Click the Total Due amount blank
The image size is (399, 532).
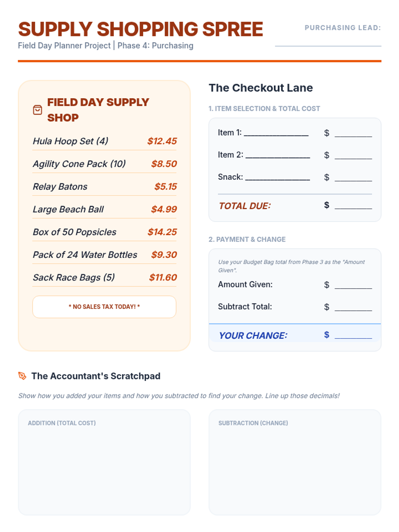coord(353,205)
